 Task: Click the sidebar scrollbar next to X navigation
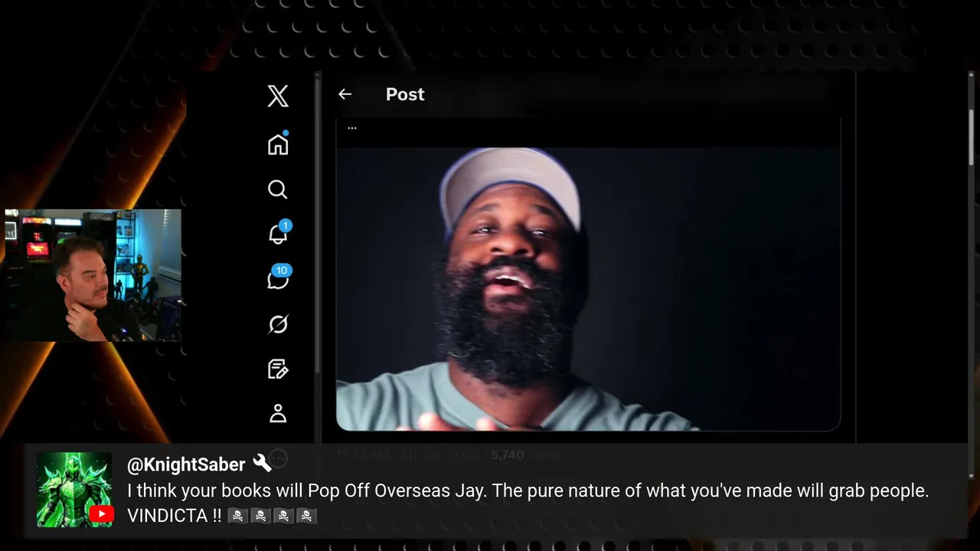(x=317, y=226)
